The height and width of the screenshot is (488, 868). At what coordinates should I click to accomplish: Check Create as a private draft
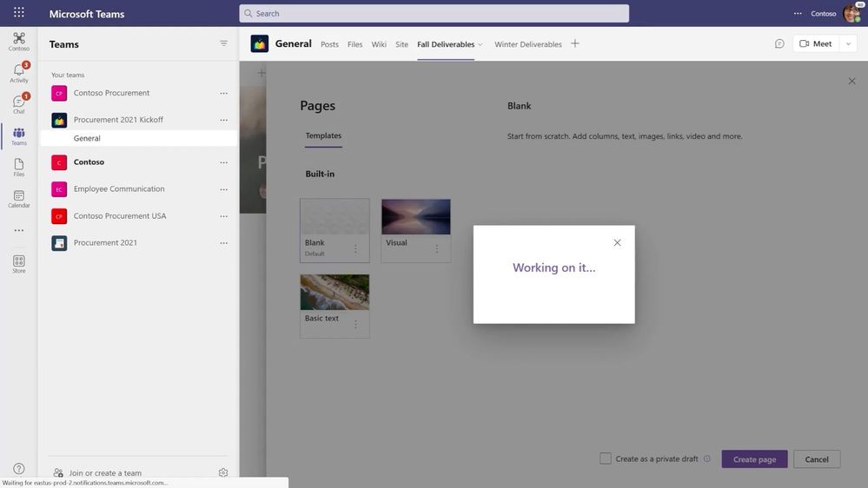[606, 458]
